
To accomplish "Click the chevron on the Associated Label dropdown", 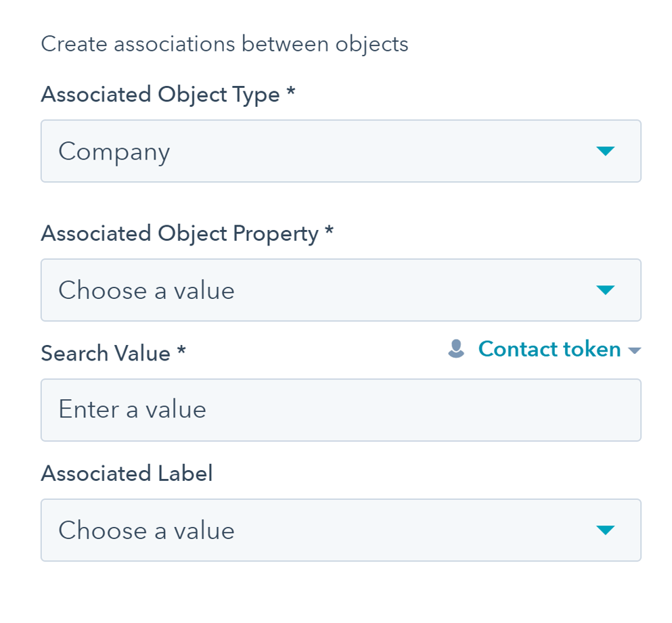I will (x=607, y=530).
